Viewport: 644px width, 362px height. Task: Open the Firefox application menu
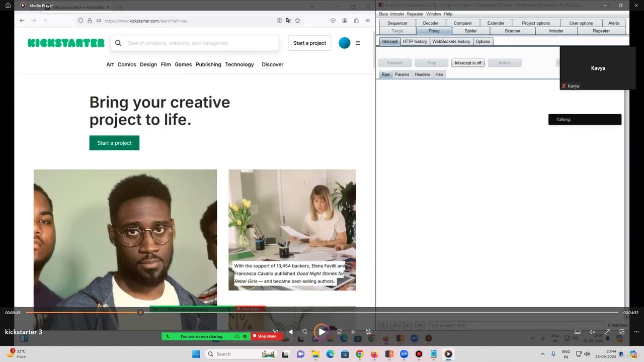click(x=368, y=21)
